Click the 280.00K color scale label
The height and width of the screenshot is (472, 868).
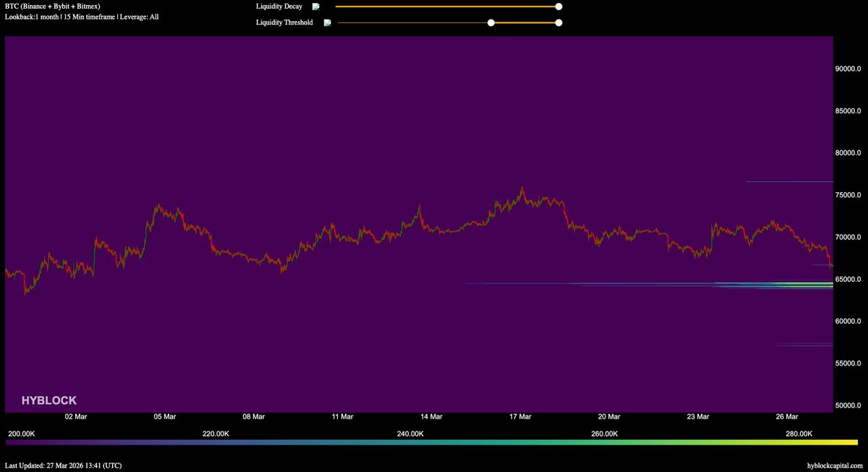pos(799,434)
